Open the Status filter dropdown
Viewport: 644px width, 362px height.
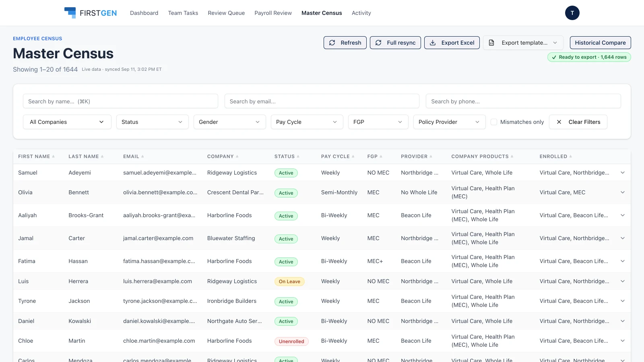coord(153,122)
